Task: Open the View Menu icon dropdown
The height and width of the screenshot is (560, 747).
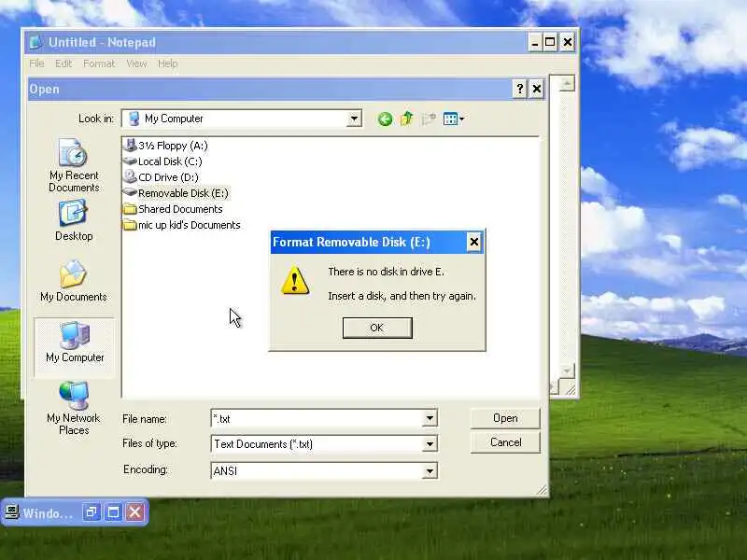Action: pyautogui.click(x=453, y=119)
